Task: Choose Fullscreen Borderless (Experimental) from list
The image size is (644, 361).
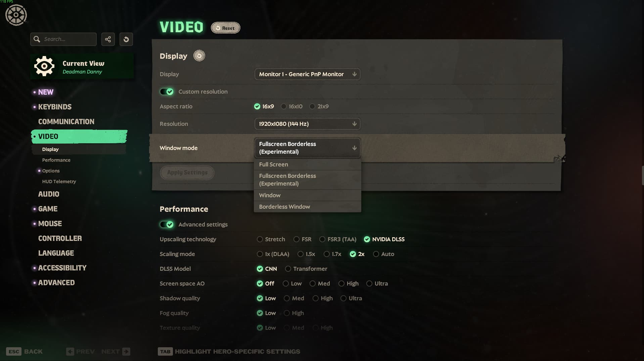Action: pos(307,180)
